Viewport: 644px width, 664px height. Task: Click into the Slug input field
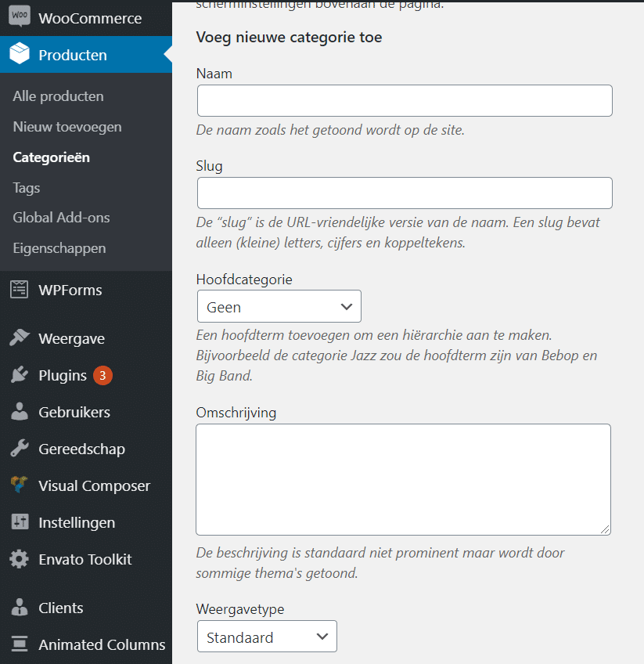(x=405, y=193)
